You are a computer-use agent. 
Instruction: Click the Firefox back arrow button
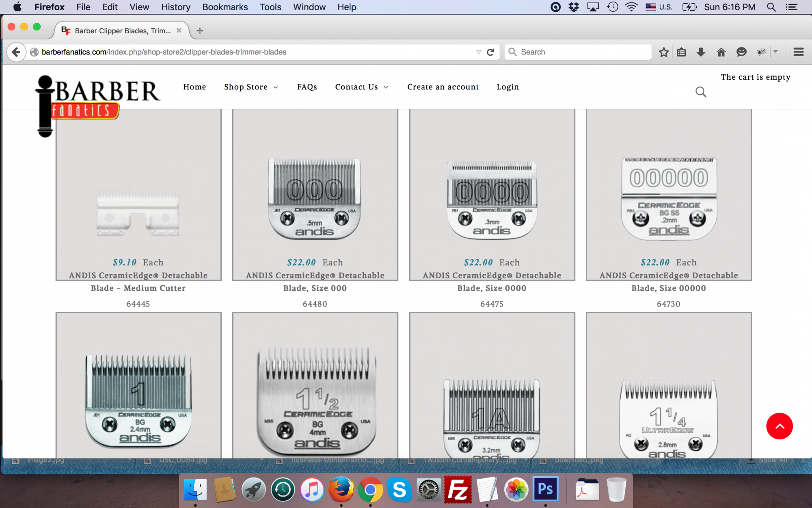[16, 52]
